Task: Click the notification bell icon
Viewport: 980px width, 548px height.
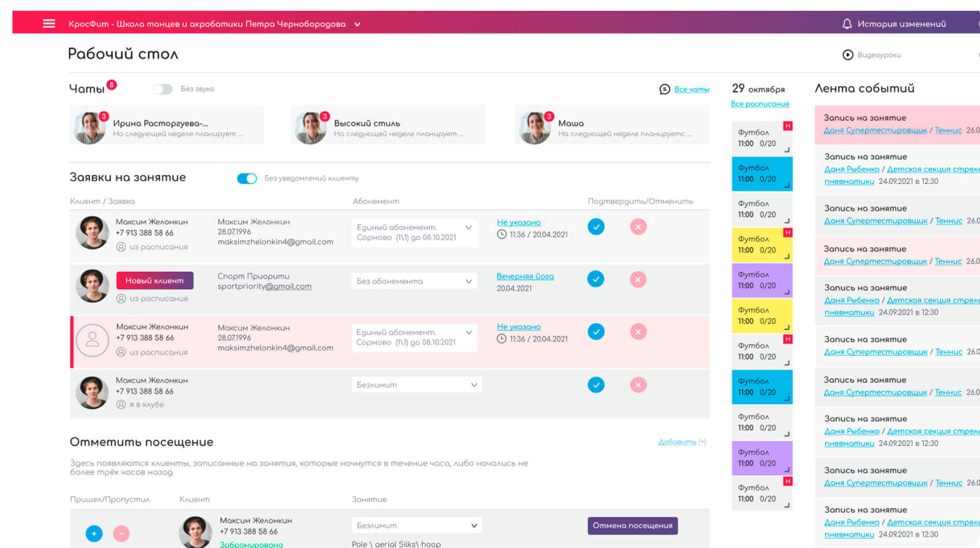Action: coord(847,24)
